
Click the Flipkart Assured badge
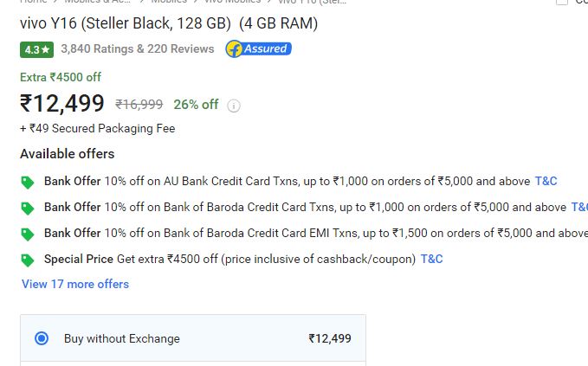click(258, 48)
